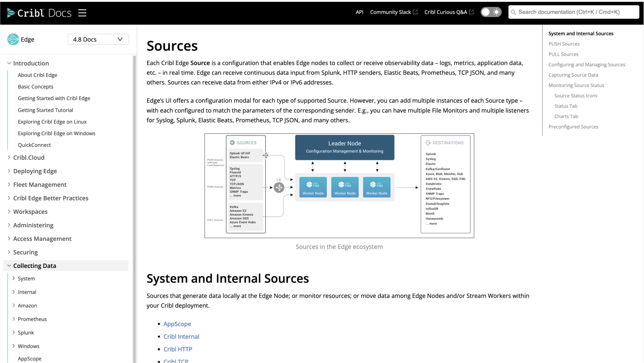Jump to Status Tab section

coord(566,106)
